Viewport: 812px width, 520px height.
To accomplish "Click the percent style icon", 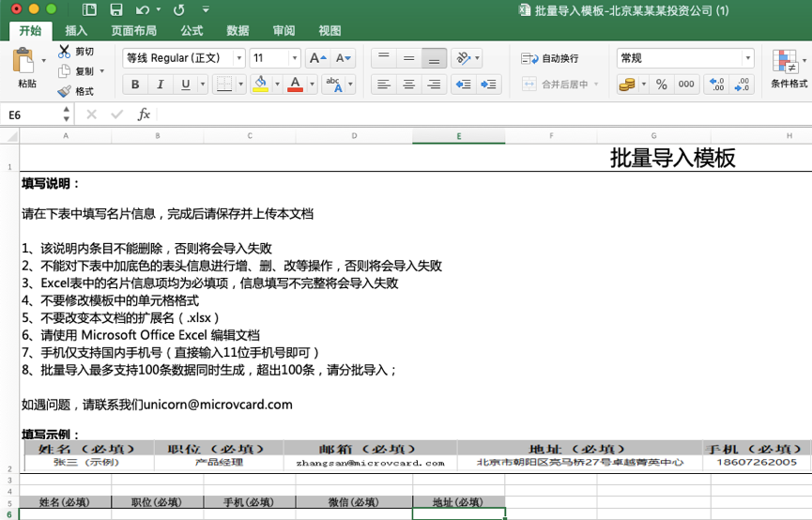I will [661, 84].
